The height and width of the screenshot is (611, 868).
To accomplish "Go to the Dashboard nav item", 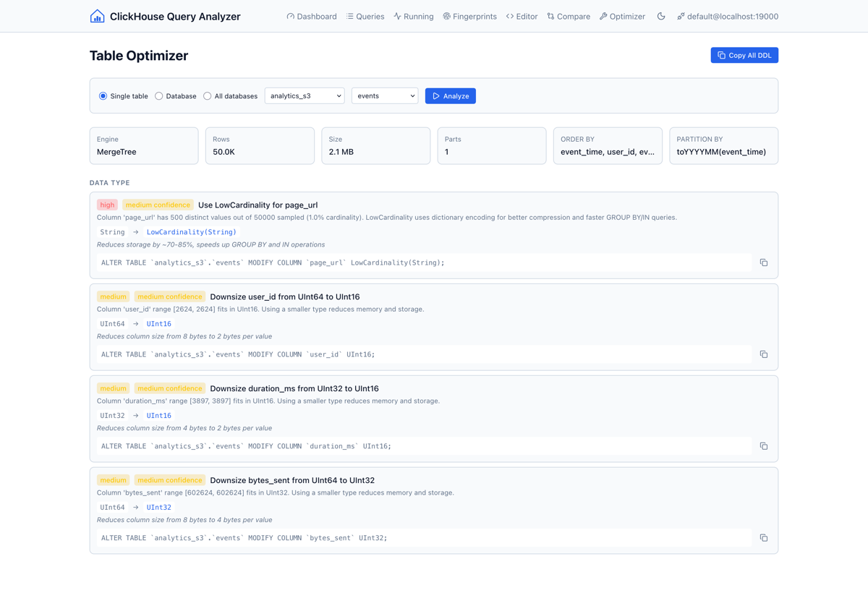I will pos(312,16).
